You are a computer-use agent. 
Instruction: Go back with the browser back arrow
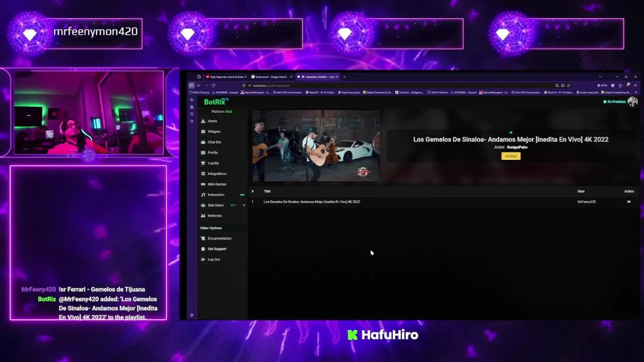199,85
